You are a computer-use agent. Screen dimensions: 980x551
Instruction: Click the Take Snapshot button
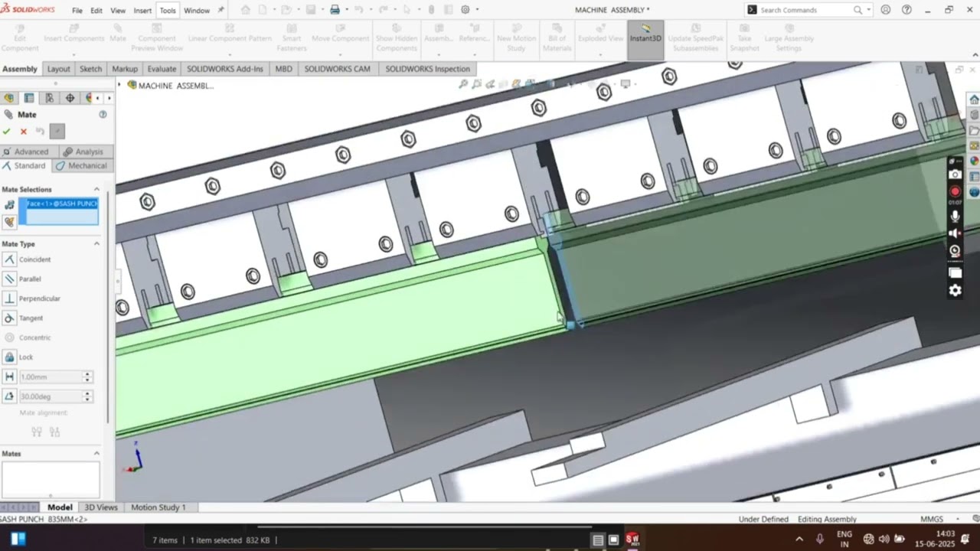[x=744, y=39]
